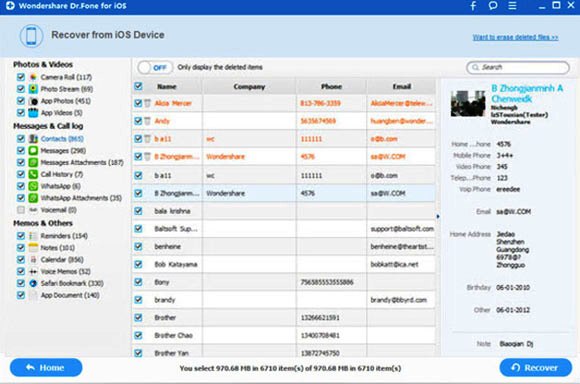Click the Reminders icon
The width and height of the screenshot is (580, 384).
point(33,236)
